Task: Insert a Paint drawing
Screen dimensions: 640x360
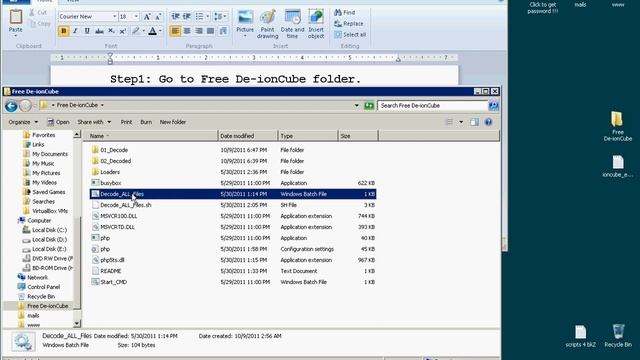Action: pyautogui.click(x=267, y=24)
